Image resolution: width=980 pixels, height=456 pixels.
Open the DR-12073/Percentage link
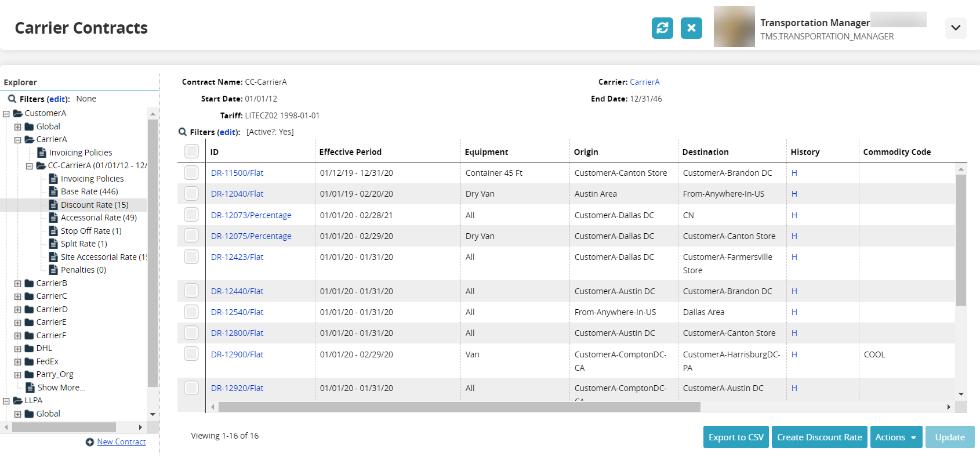(x=251, y=215)
